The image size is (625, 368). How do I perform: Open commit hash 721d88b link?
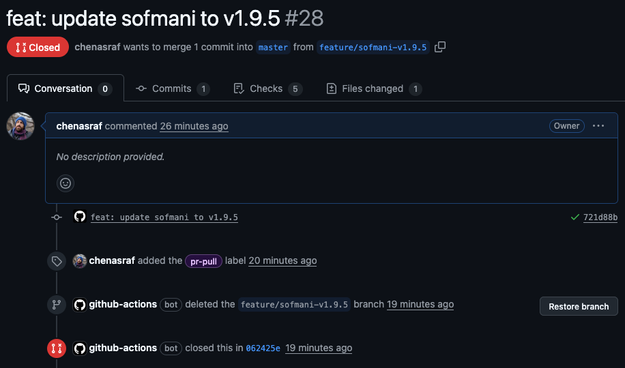pyautogui.click(x=600, y=217)
